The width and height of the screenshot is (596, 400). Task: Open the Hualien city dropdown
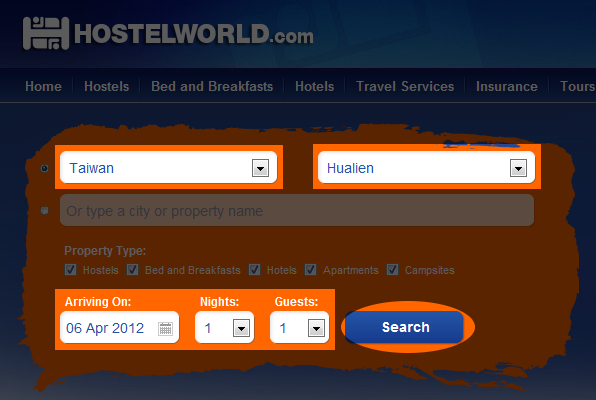[426, 167]
